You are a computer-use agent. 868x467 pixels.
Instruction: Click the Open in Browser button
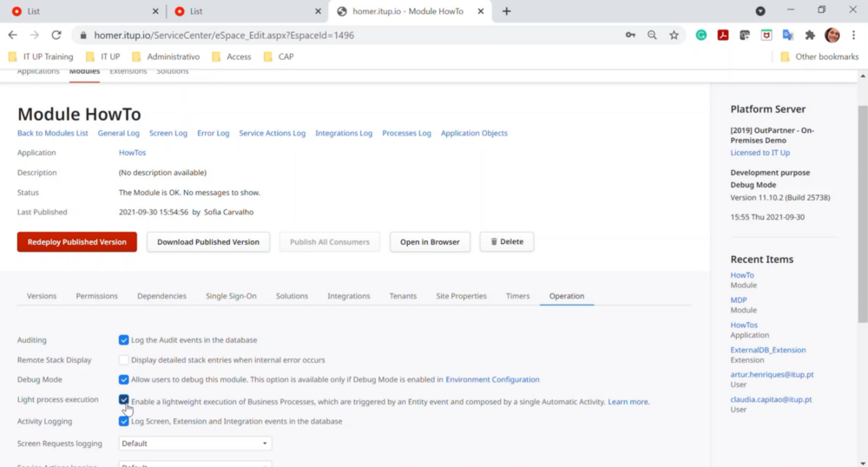tap(430, 242)
